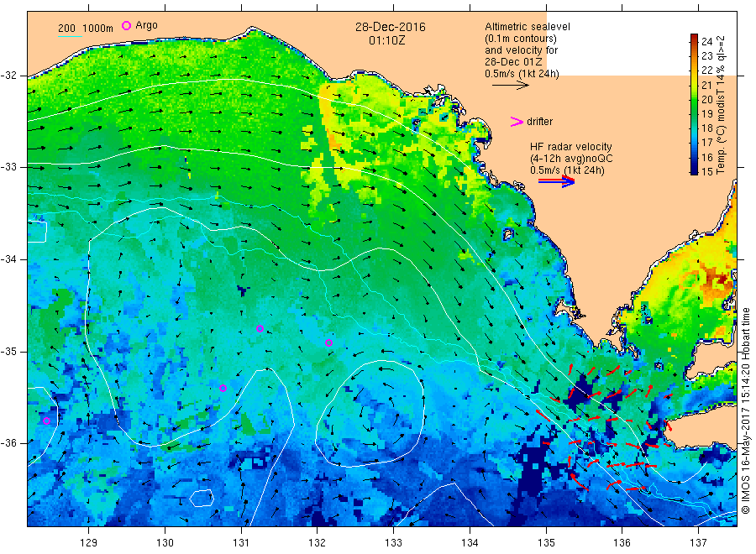The image size is (756, 554).
Task: Click the longitude axis label '134'
Action: (x=470, y=543)
